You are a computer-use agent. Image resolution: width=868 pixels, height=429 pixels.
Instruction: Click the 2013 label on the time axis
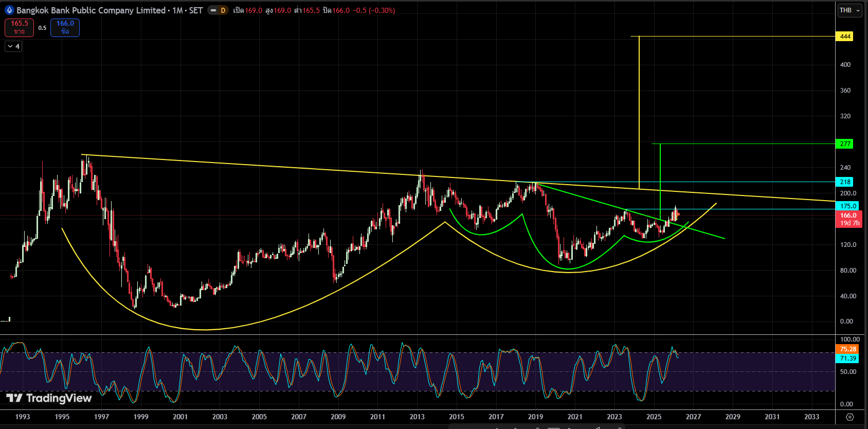coord(417,417)
